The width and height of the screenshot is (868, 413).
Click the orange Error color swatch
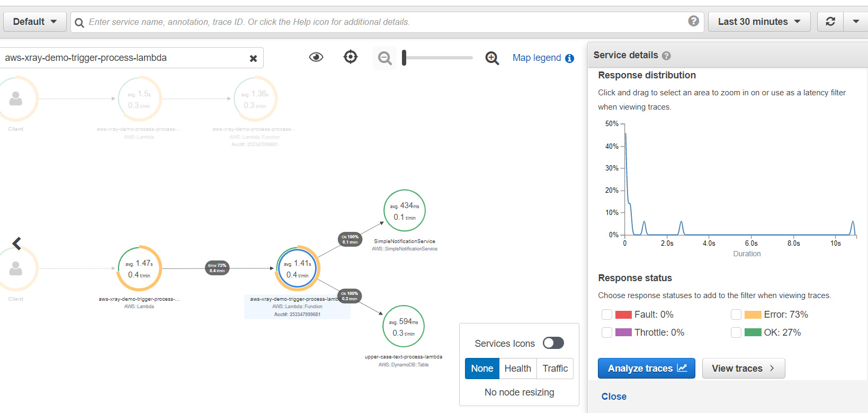pos(753,315)
